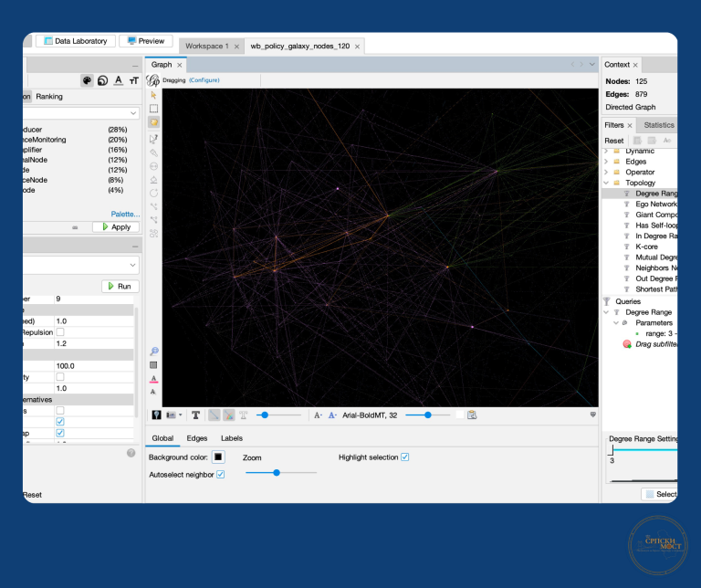Click the center on graph magnifier icon

tap(153, 351)
